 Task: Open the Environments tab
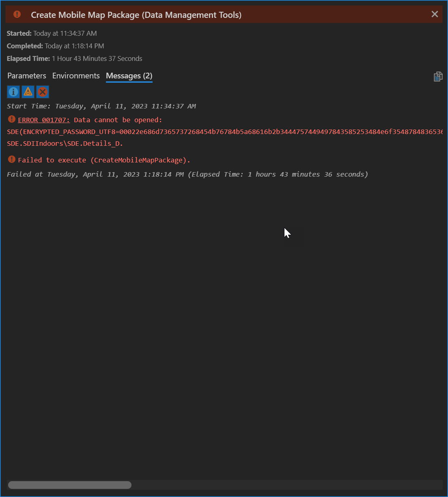pyautogui.click(x=76, y=76)
